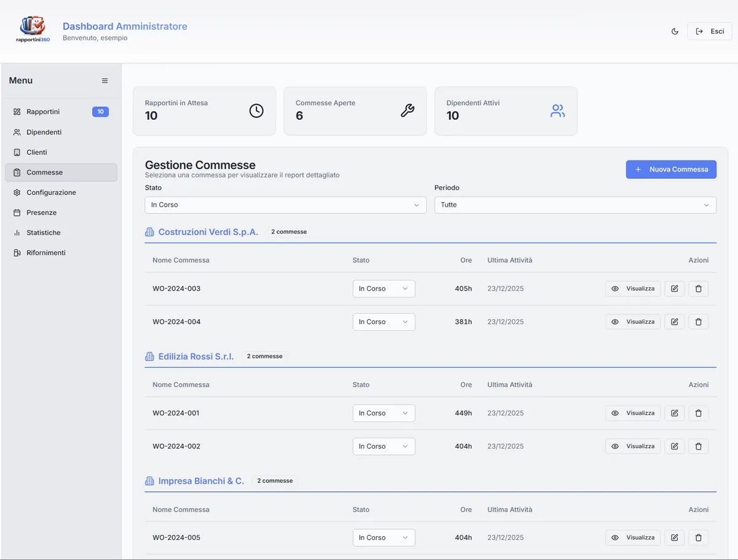This screenshot has width=738, height=560.
Task: Click building icon beside Costruzioni Verdi S.p.A.
Action: point(149,232)
